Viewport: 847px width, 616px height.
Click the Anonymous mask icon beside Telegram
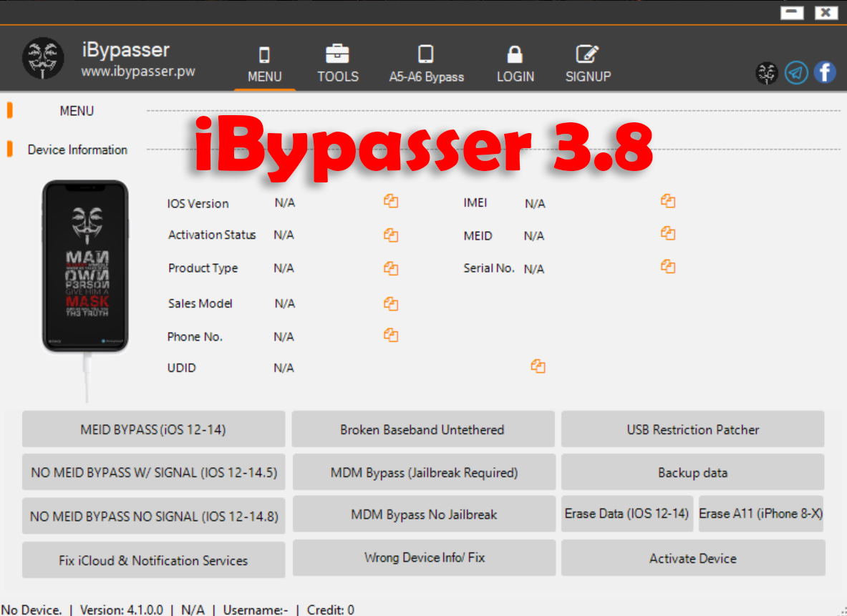click(767, 74)
